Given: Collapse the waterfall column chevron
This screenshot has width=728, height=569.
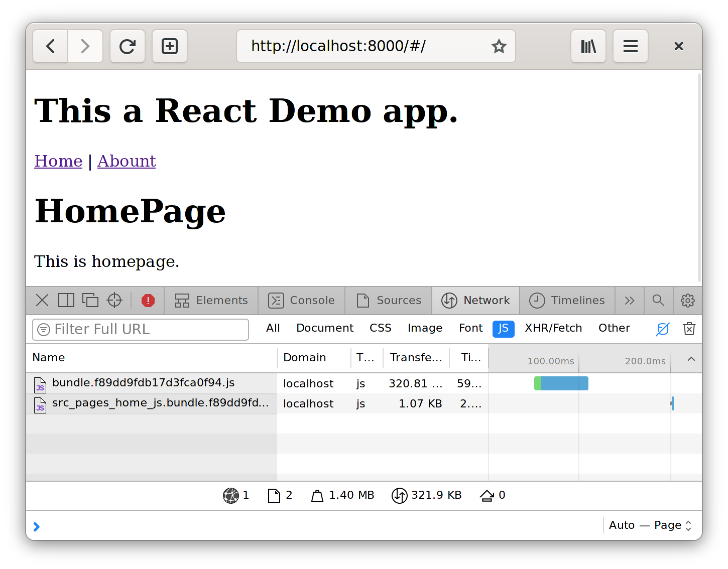Looking at the screenshot, I should (x=691, y=359).
